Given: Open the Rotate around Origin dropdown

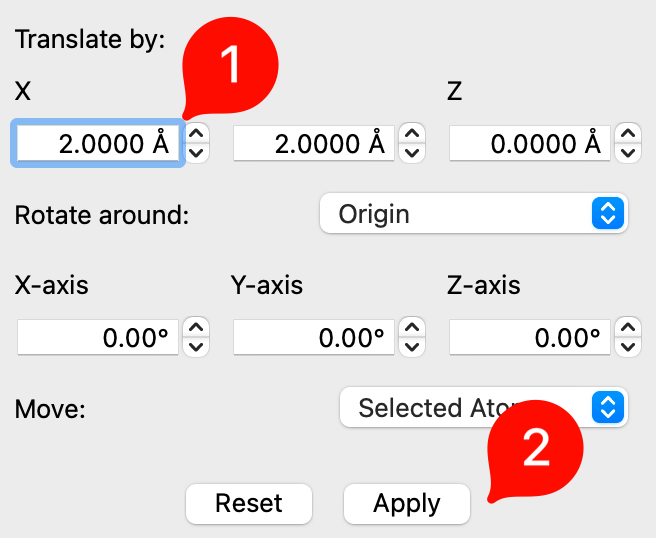Looking at the screenshot, I should tap(473, 213).
